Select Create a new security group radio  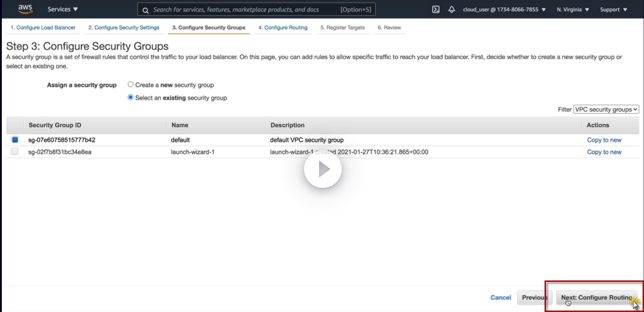pyautogui.click(x=131, y=85)
